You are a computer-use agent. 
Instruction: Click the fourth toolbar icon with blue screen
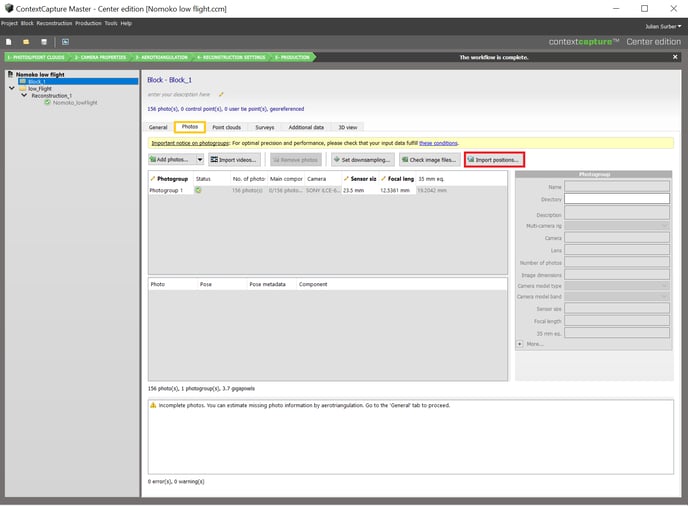(65, 42)
